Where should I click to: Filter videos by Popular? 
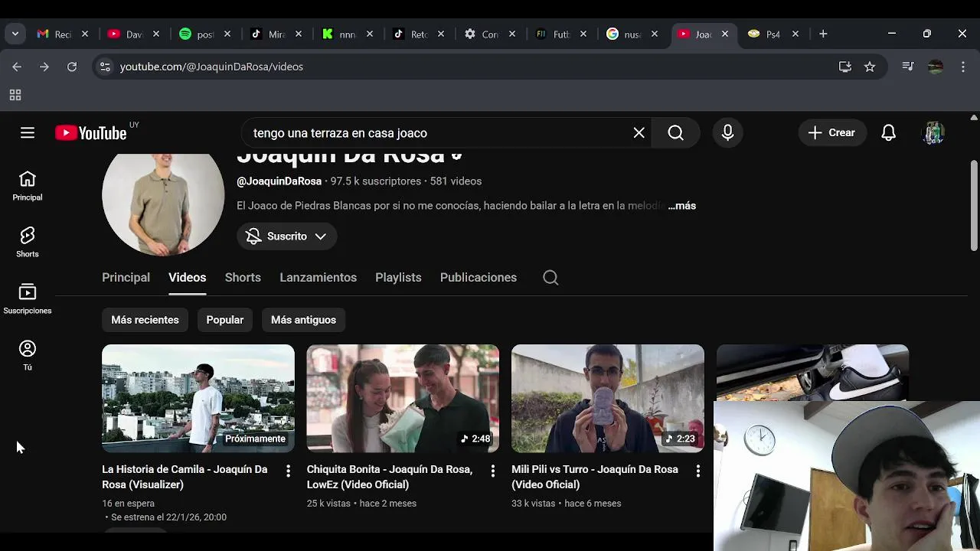point(225,320)
